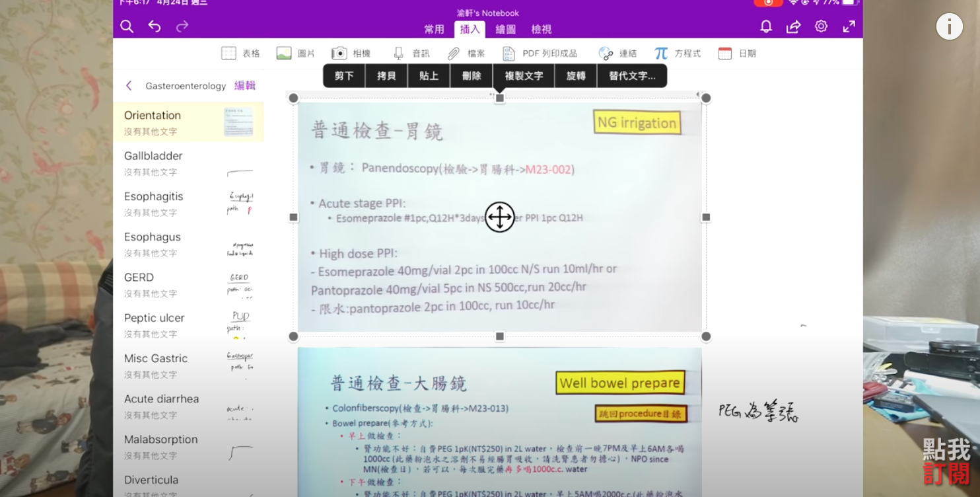This screenshot has height=497, width=980.
Task: Attach a file with 檔案
Action: tap(466, 54)
